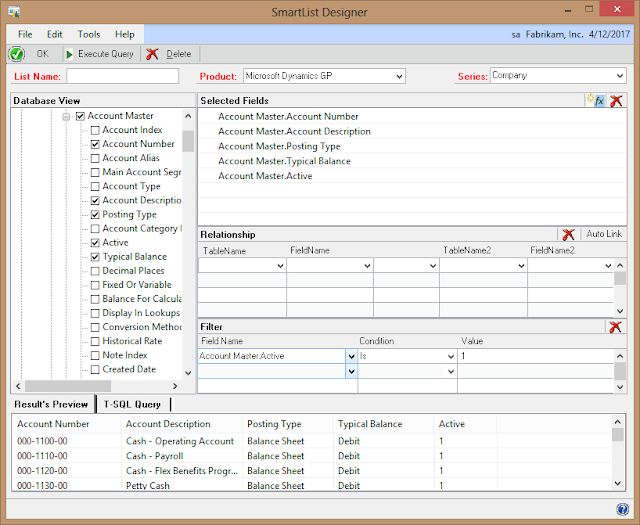The height and width of the screenshot is (525, 640).
Task: Uncheck the Posting Type checkbox
Action: [95, 214]
